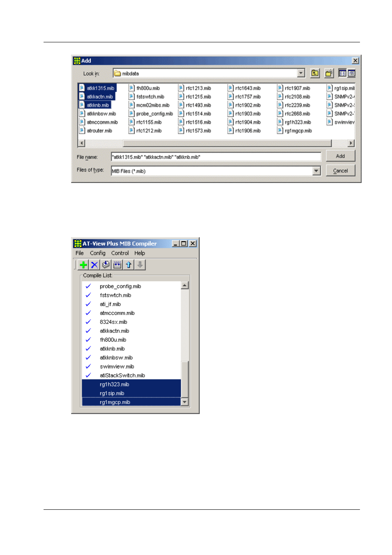Toggle check mark for 8324sx.mib
392x555 pixels.
click(88, 322)
